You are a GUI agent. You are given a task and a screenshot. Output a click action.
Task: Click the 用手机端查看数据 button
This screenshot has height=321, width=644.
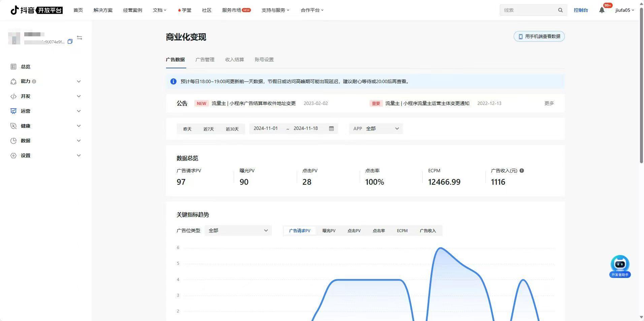click(539, 36)
